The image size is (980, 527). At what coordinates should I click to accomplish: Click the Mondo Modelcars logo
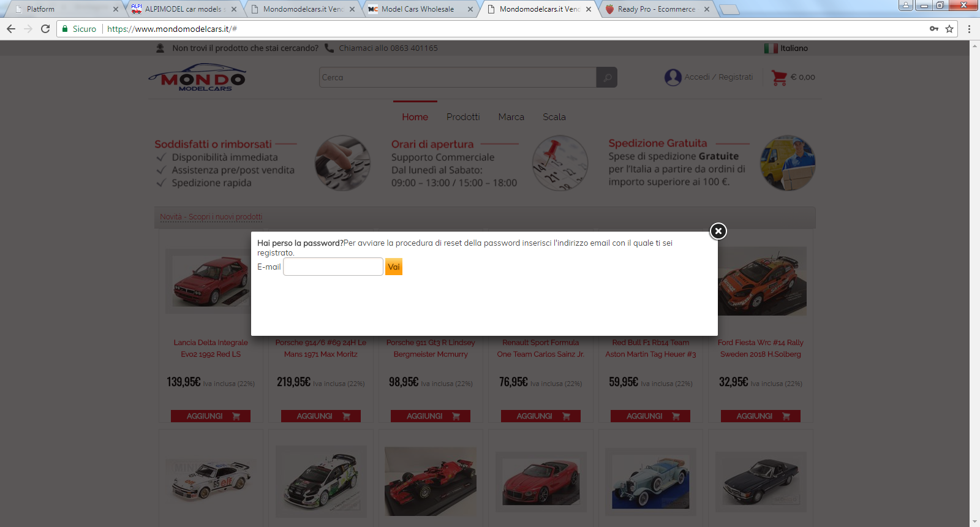point(197,78)
